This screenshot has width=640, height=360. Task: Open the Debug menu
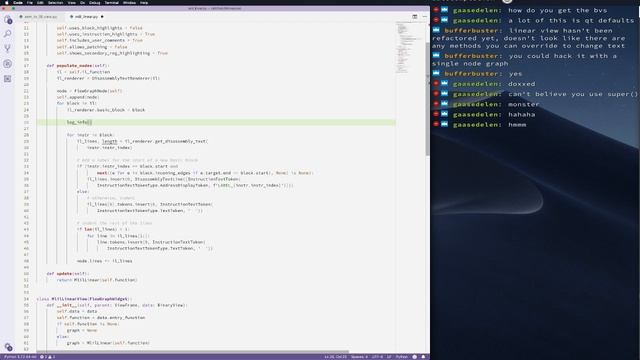(x=94, y=2)
